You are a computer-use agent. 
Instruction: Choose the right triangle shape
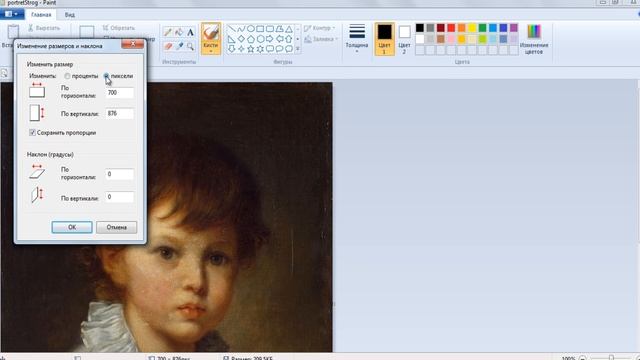(x=231, y=39)
